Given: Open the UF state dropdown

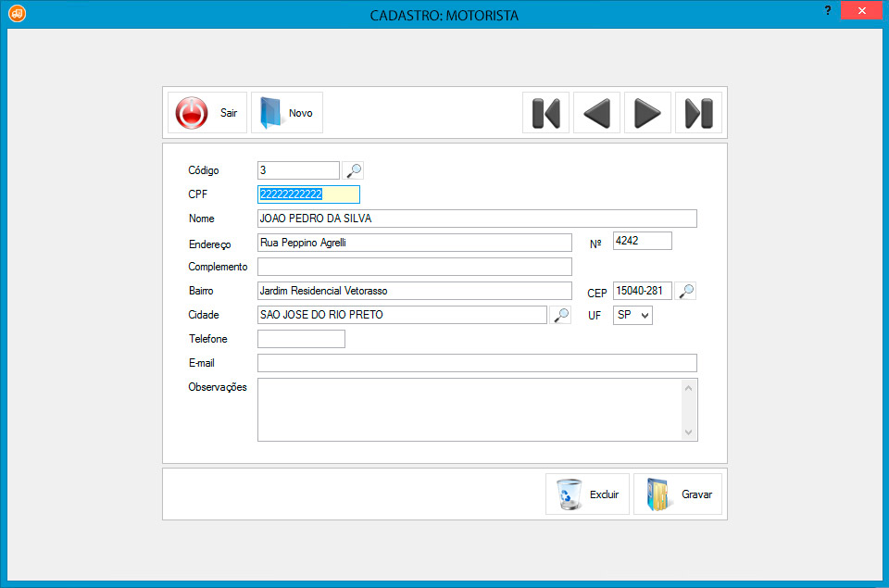Looking at the screenshot, I should (632, 315).
